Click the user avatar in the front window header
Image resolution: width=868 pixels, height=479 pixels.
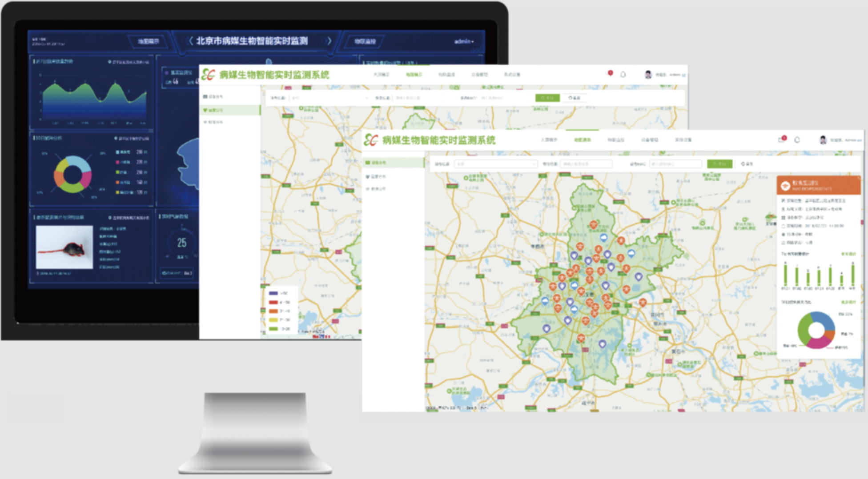click(x=823, y=140)
